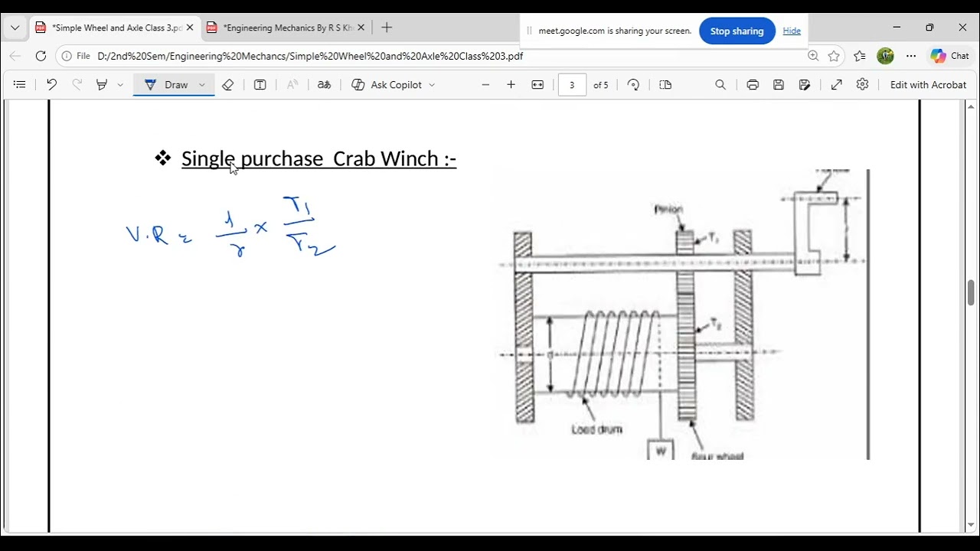This screenshot has width=980, height=551.
Task: Click the scrollbar up arrow
Action: pyautogui.click(x=971, y=106)
